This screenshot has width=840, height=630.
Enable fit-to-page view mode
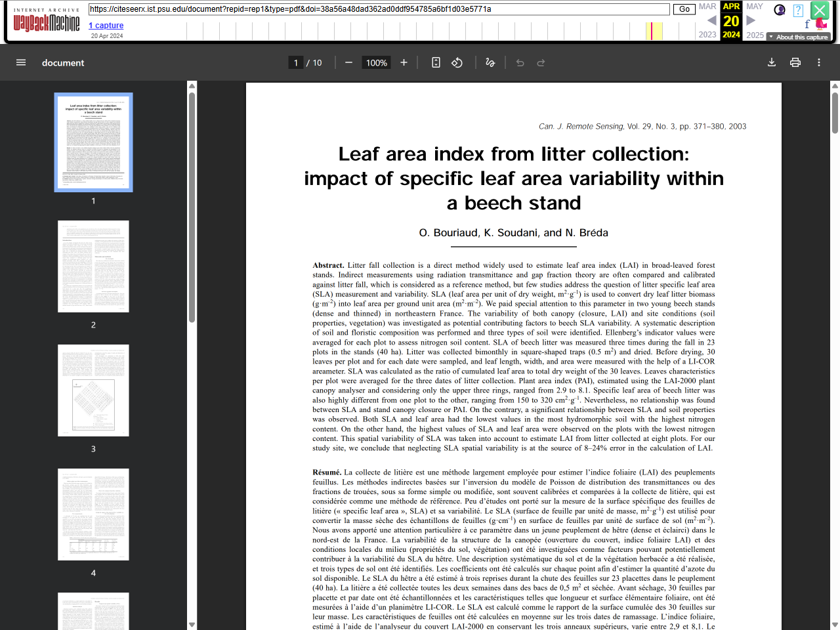coord(435,62)
